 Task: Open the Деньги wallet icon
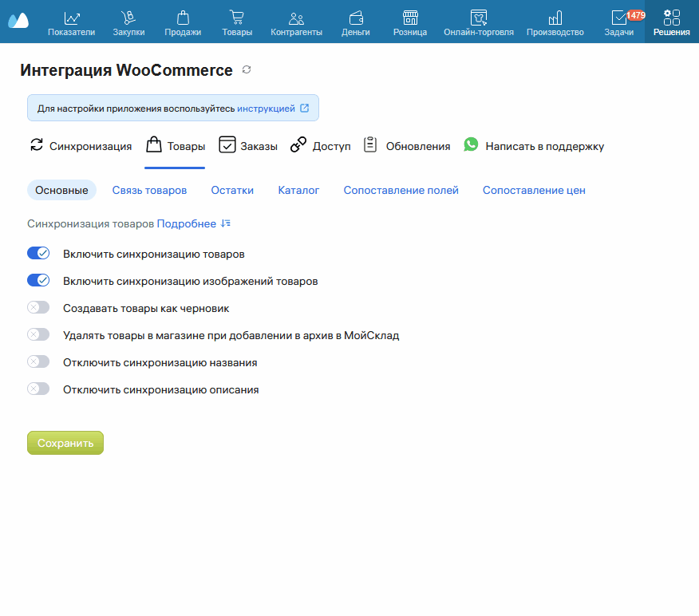click(x=356, y=18)
